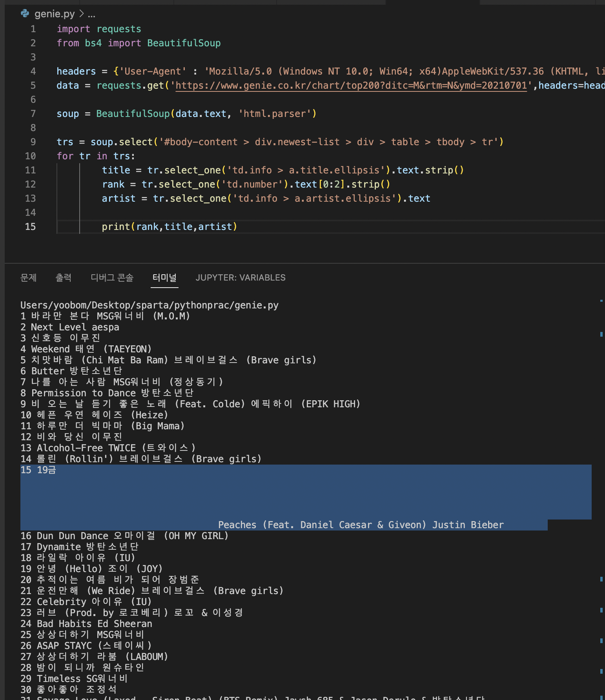Click the 'headers' variable on line 4
This screenshot has height=700, width=605.
(x=76, y=71)
